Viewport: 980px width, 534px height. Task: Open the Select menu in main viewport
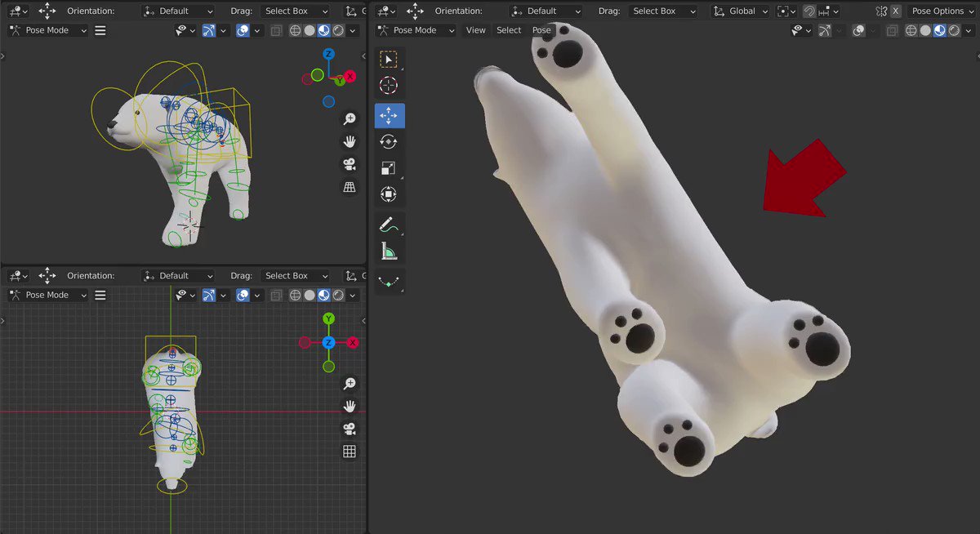pyautogui.click(x=509, y=30)
